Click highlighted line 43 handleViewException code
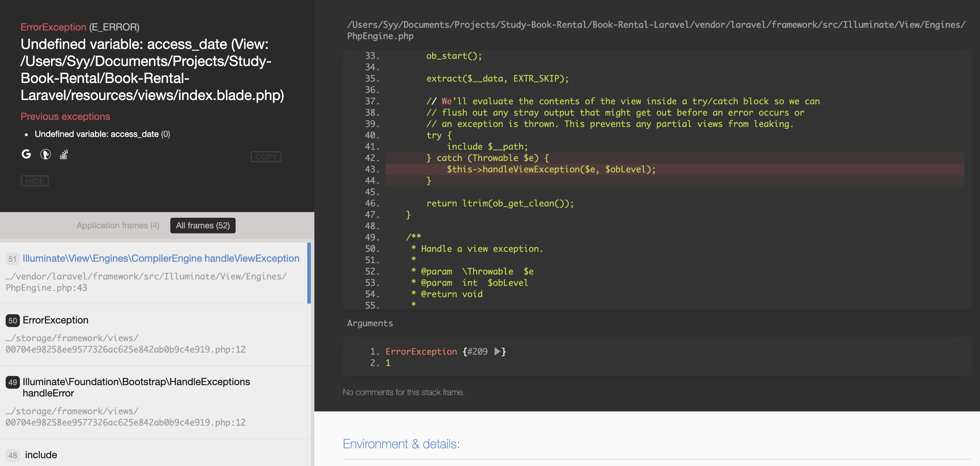980x466 pixels. coord(551,169)
